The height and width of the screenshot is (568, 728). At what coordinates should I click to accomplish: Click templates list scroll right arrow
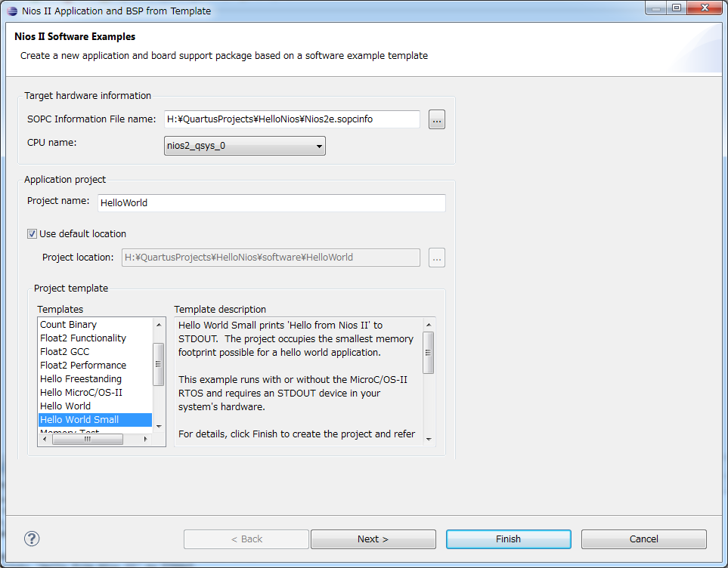pyautogui.click(x=145, y=439)
